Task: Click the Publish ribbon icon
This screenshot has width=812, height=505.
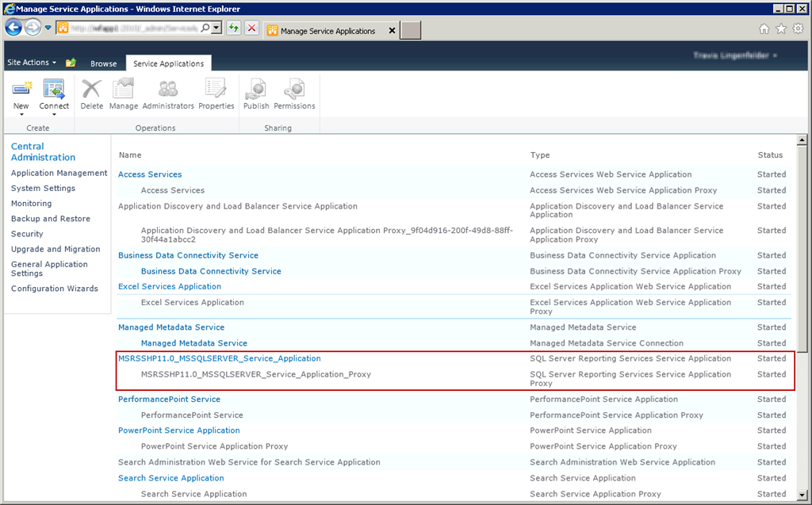Action: (256, 89)
